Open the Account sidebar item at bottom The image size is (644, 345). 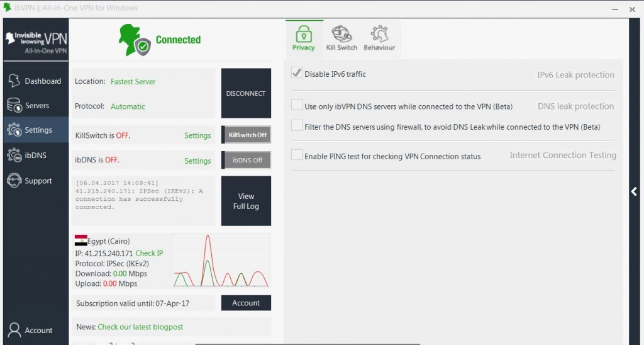coord(36,330)
